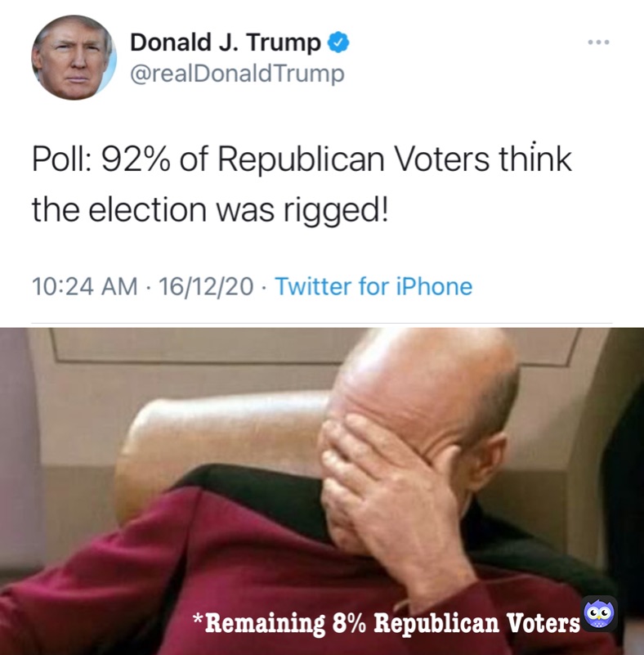Open the Donald J. Trump display name

click(226, 43)
